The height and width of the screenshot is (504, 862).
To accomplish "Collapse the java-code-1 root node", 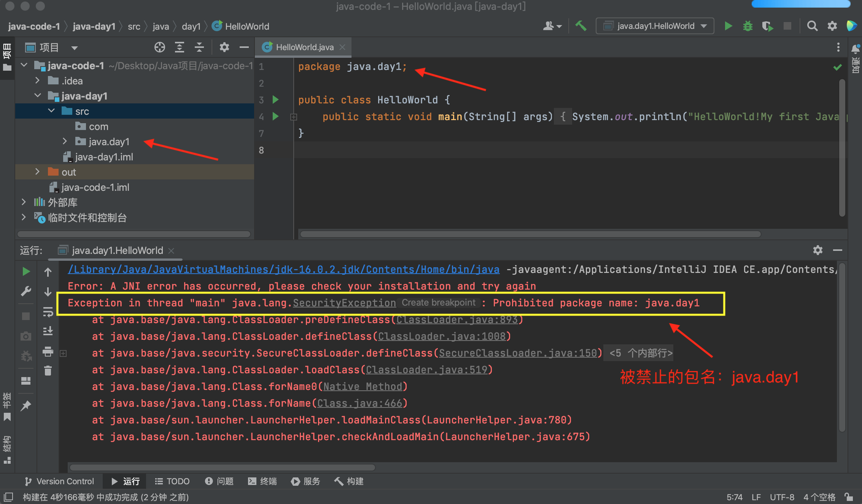I will tap(24, 65).
